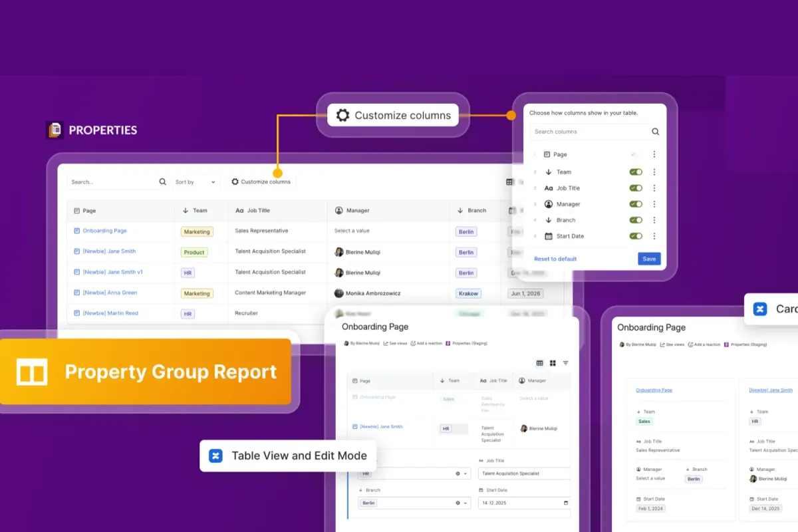Click the table view icon in the main report toolbar

[510, 182]
